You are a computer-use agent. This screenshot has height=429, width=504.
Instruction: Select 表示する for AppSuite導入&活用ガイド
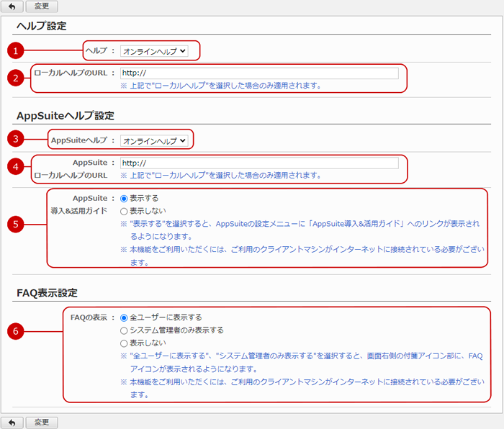click(x=124, y=199)
